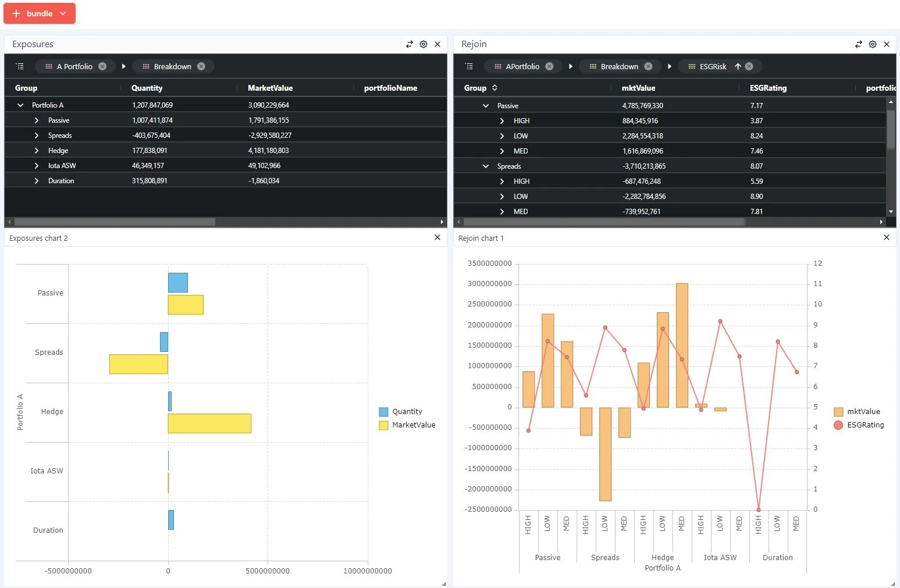This screenshot has height=588, width=900.
Task: Close Rejoin chart 1
Action: pos(887,237)
